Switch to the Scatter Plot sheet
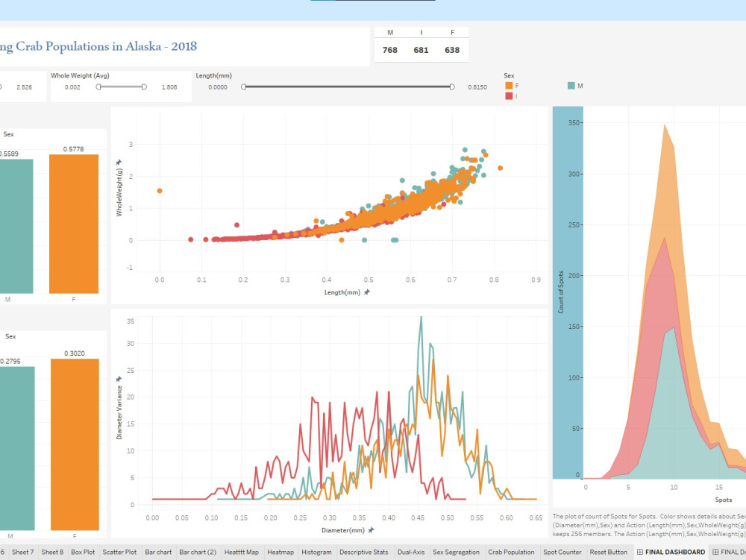 (119, 552)
